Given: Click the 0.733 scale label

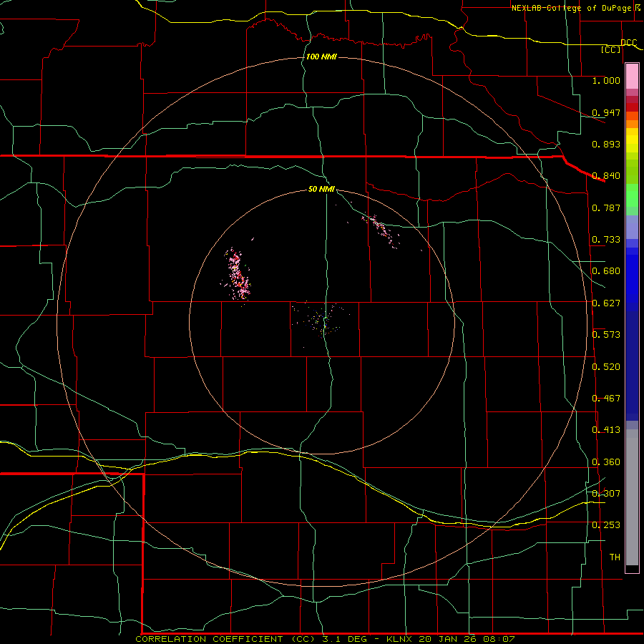Looking at the screenshot, I should [x=606, y=240].
